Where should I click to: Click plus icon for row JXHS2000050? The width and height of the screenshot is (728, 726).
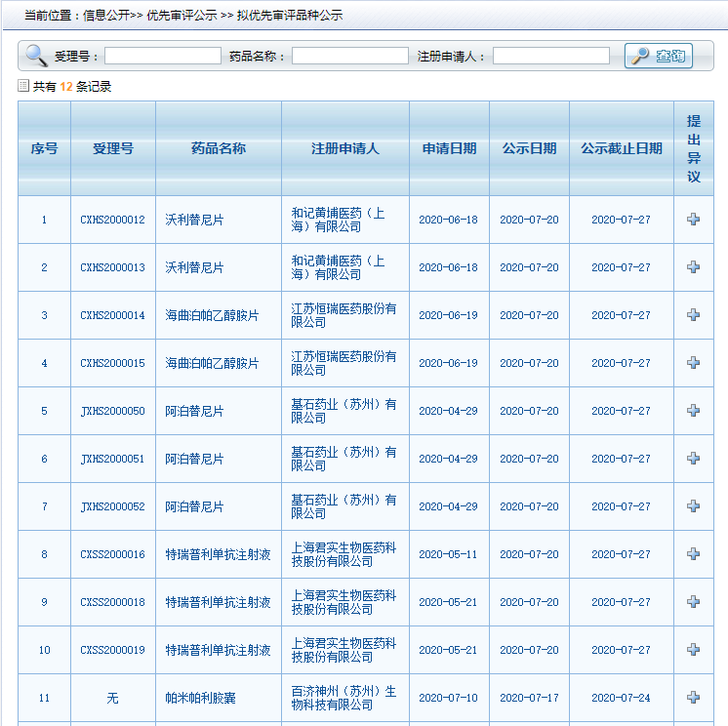(x=693, y=411)
